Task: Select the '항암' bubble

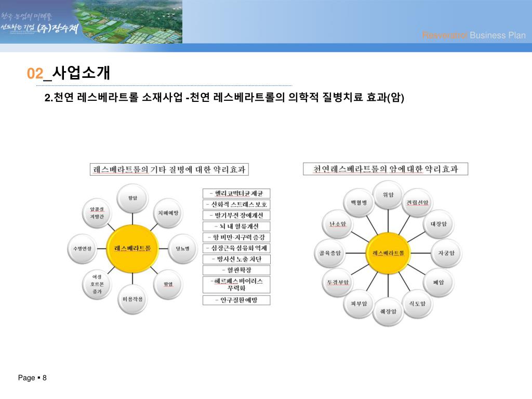Action: pyautogui.click(x=132, y=198)
